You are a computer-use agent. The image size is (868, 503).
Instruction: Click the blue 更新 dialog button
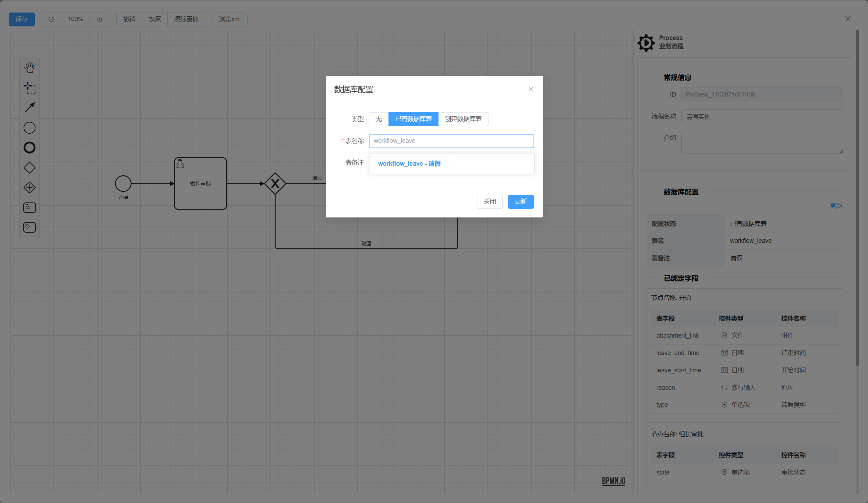pos(521,202)
